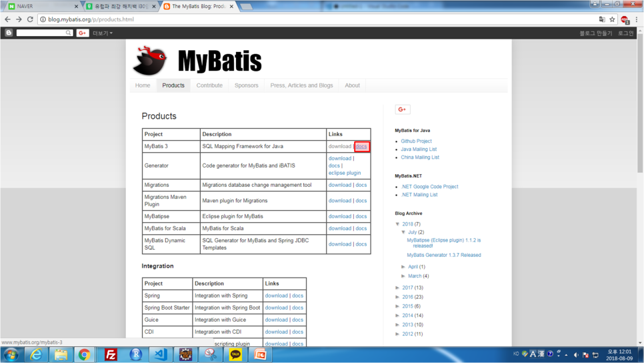Open the Home page tab
The height and width of the screenshot is (363, 644).
(x=143, y=85)
